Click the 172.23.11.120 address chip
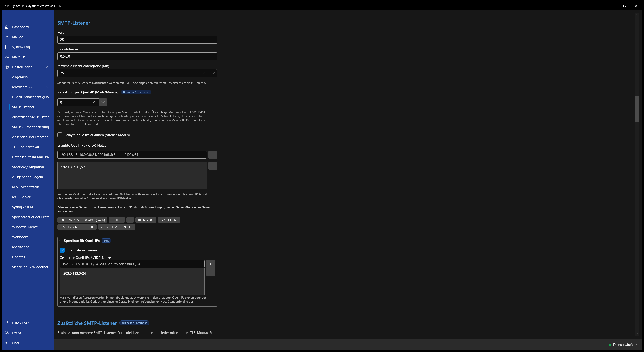This screenshot has height=352, width=644. (x=169, y=220)
